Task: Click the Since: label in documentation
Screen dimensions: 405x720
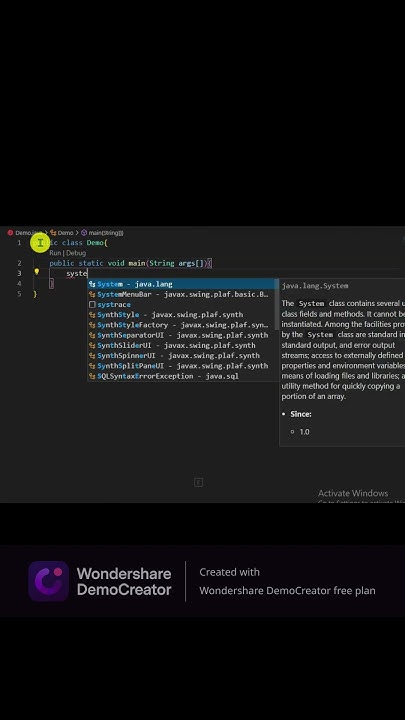Action: tap(301, 414)
